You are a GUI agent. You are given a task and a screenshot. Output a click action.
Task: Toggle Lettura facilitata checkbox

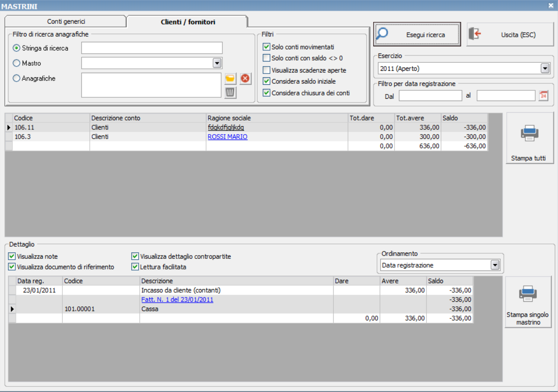[135, 267]
